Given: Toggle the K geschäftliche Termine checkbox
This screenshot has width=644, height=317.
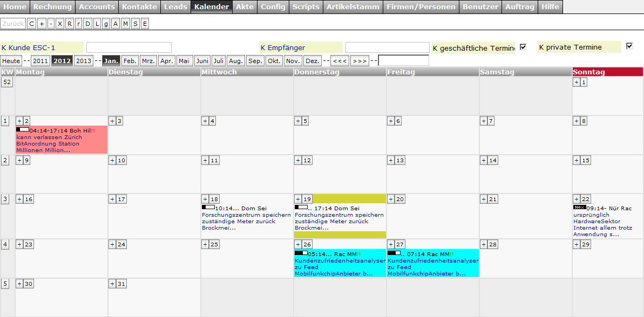Looking at the screenshot, I should pyautogui.click(x=523, y=47).
